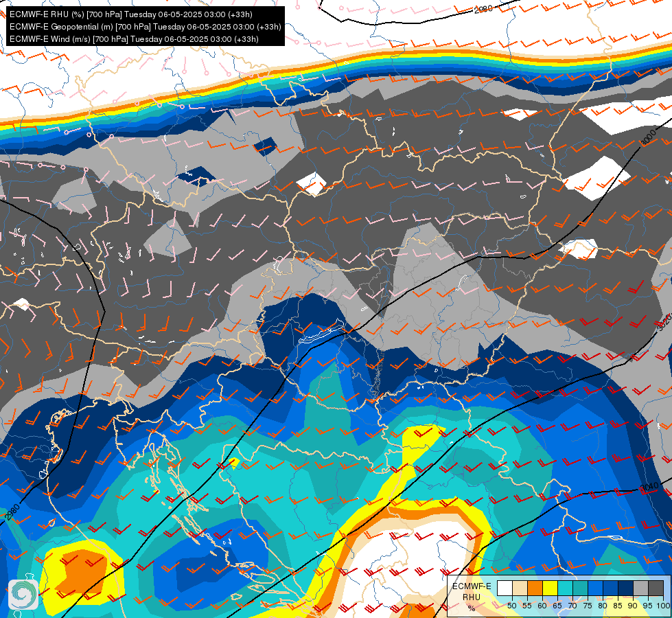This screenshot has height=618, width=672.
Task: Click the '2980' contour label near the logo
Action: pos(12,512)
